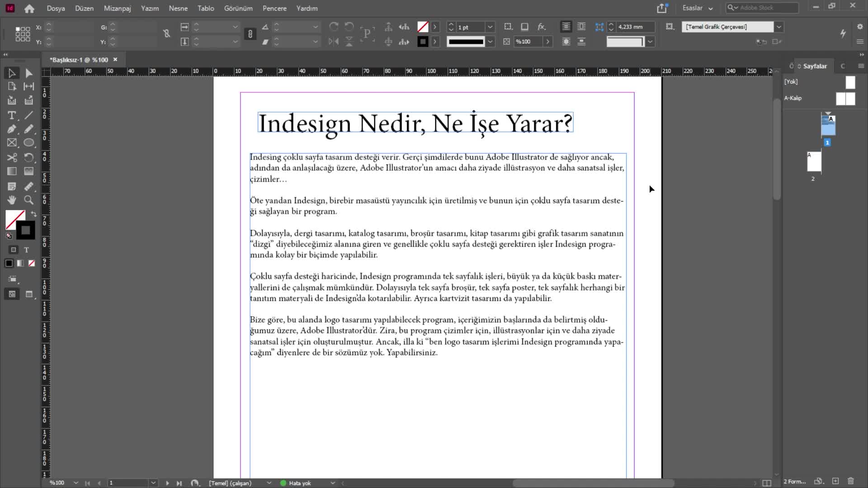Screen dimensions: 868x488
Task: Select the Ellipse tool
Action: (29, 143)
